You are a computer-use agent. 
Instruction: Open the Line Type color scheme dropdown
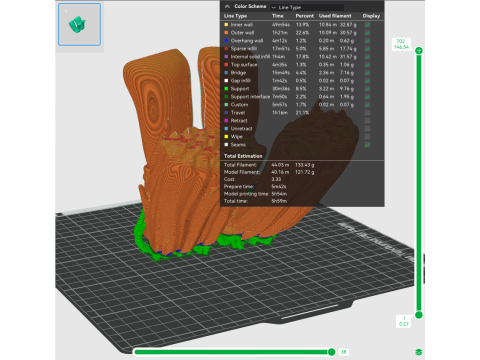(x=307, y=7)
